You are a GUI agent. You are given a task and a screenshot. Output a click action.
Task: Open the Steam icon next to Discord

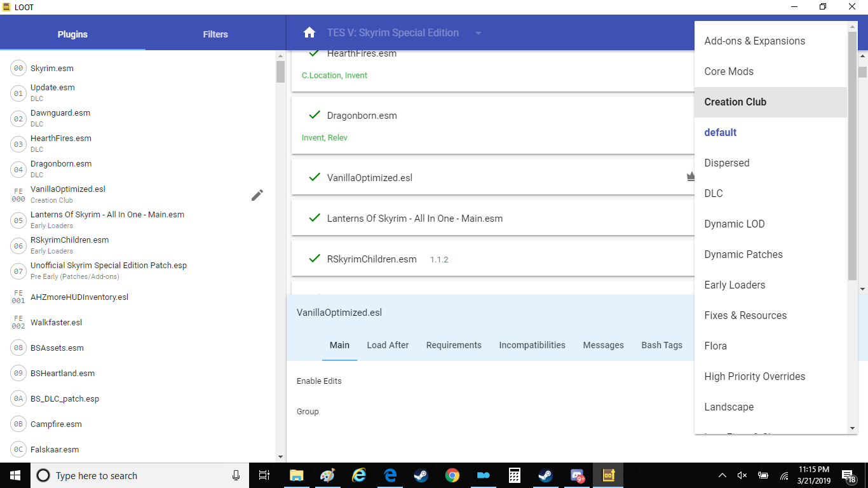(x=545, y=475)
